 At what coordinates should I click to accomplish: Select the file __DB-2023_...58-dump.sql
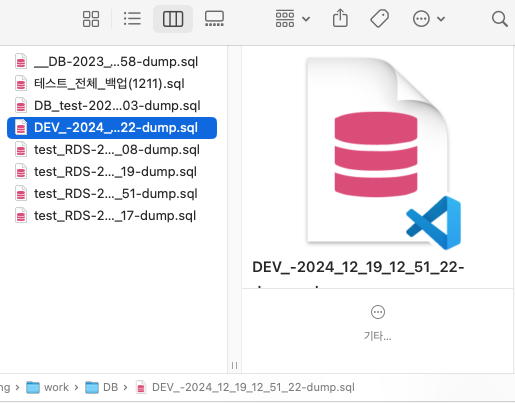pos(112,62)
